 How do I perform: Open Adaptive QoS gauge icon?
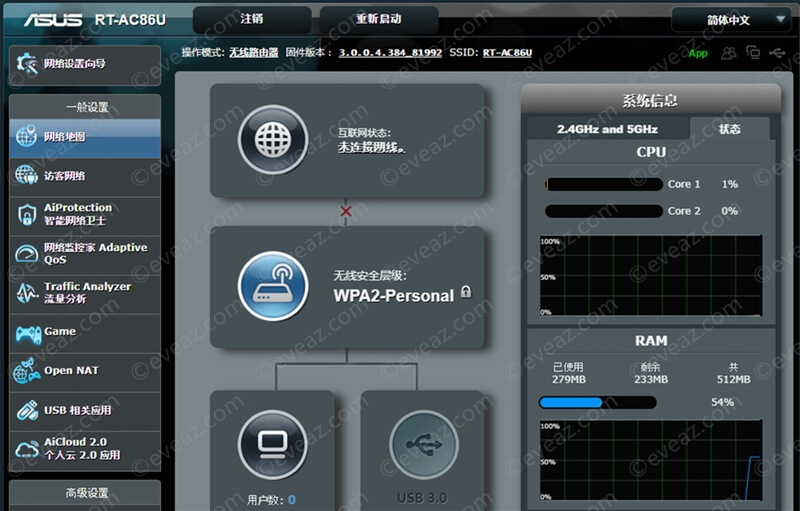[x=27, y=253]
